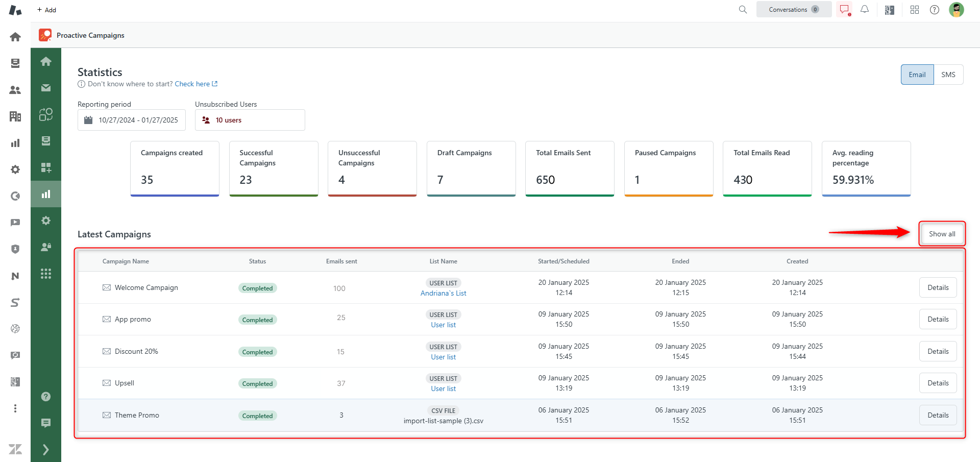
Task: Switch to the SMS tab
Action: [948, 75]
